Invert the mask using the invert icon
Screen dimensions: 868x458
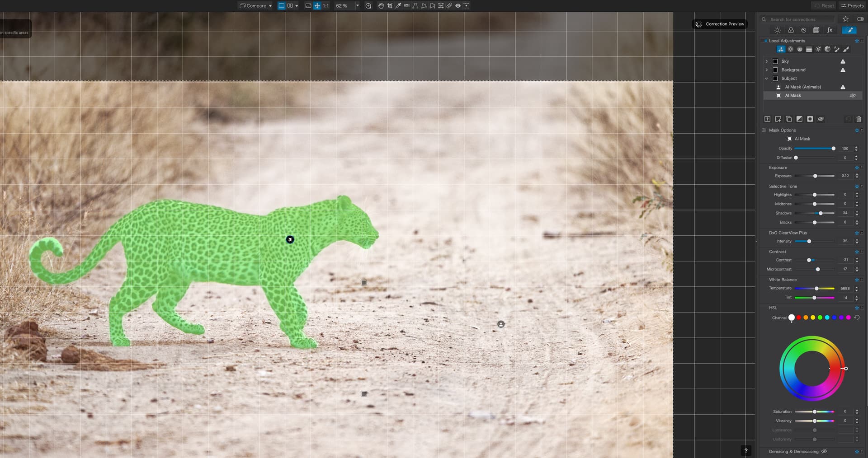[x=799, y=119]
